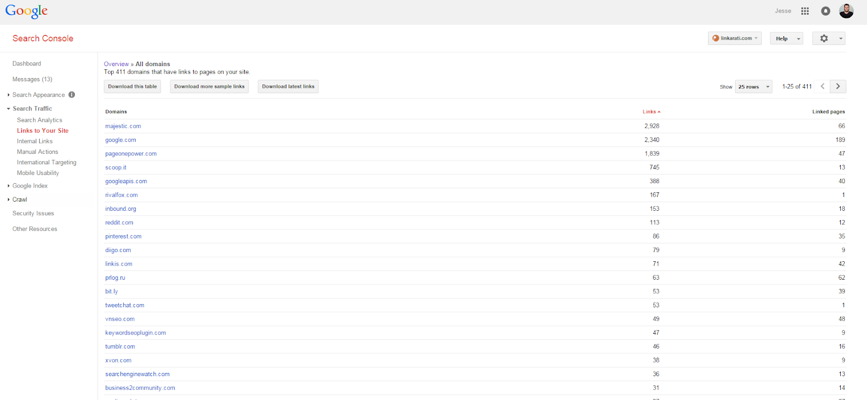The width and height of the screenshot is (868, 400).
Task: Go back to Overview breadcrumb link
Action: pos(117,64)
